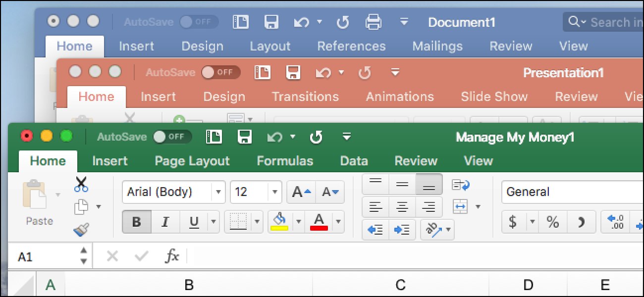This screenshot has width=644, height=297.
Task: Expand currency format dropdown arrow
Action: click(x=533, y=222)
